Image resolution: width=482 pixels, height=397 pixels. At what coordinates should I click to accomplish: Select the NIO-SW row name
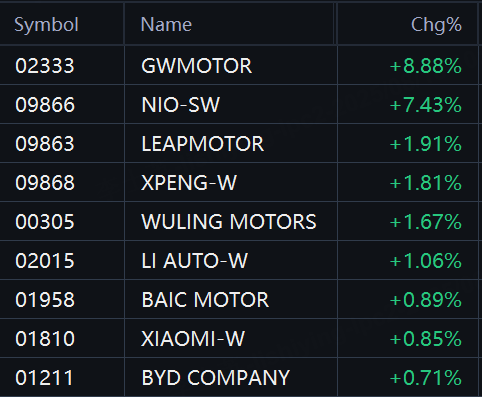181,105
